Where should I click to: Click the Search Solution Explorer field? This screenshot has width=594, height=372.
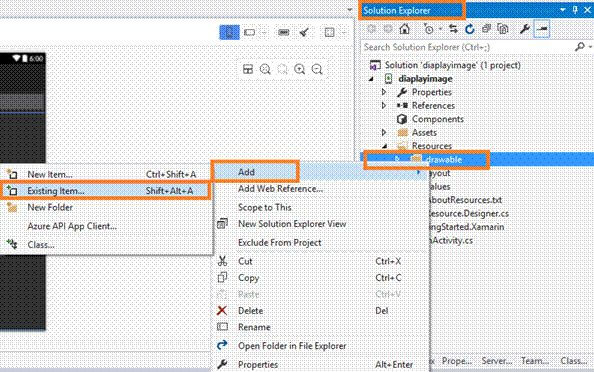[x=467, y=47]
